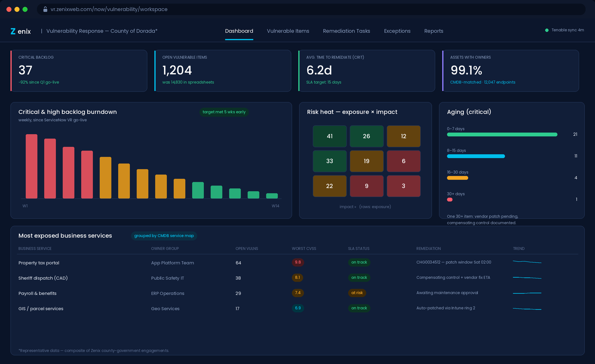Go to the Exceptions tab
595x364 pixels.
click(397, 31)
